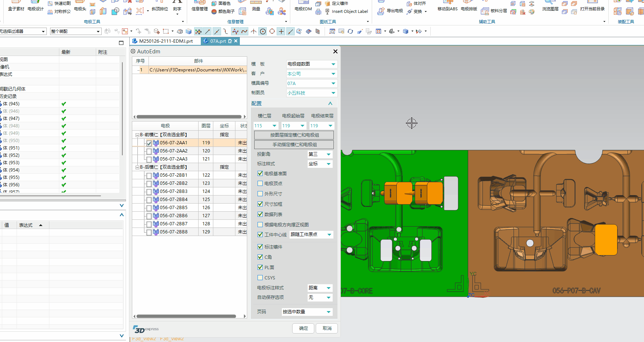
Task: Click the rectangle selection marquee icon
Action: [x=166, y=31]
